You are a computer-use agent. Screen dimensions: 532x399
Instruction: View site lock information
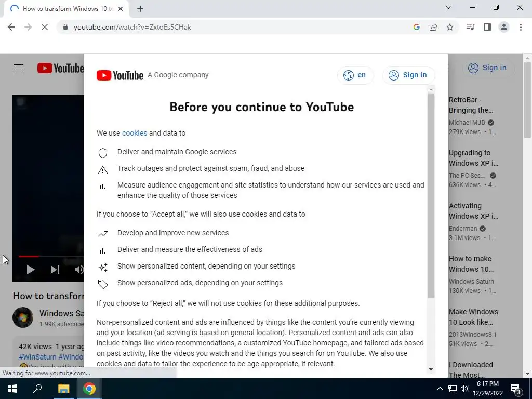[65, 27]
